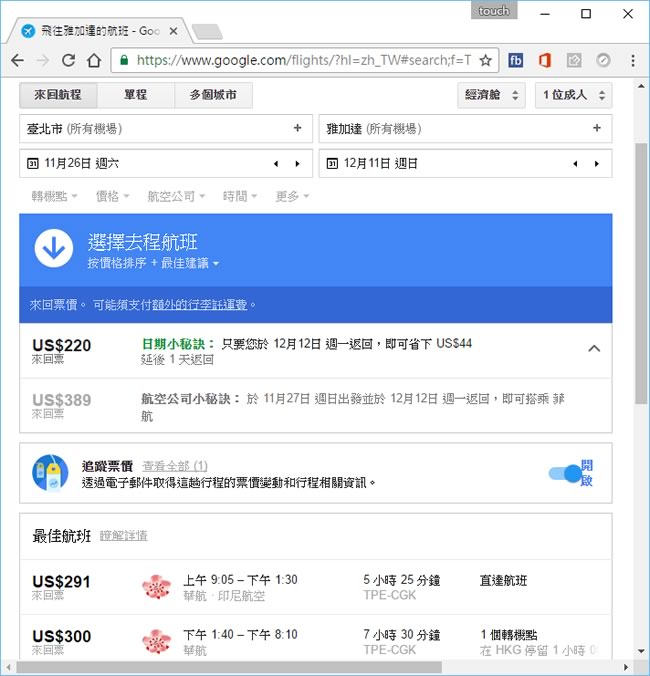This screenshot has width=650, height=676.
Task: Collapse the tips panel with the chevron
Action: point(594,349)
